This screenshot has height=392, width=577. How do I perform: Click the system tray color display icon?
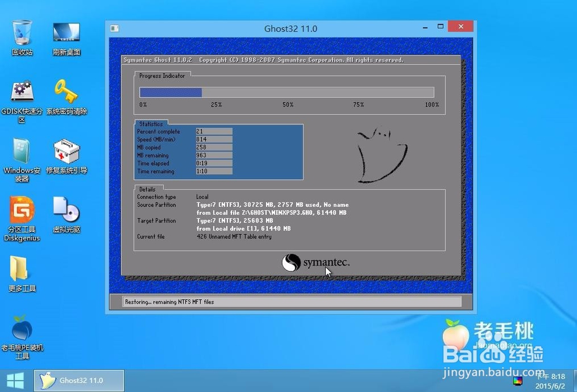click(x=518, y=380)
